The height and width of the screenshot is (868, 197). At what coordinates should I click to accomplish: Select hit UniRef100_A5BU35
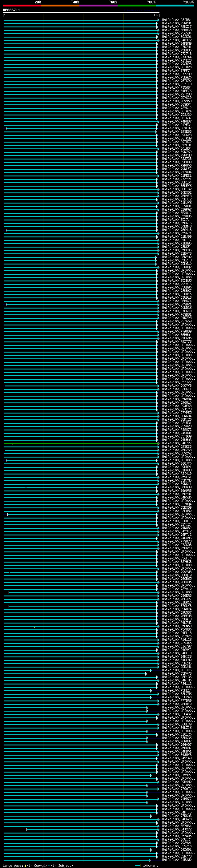[176, 50]
